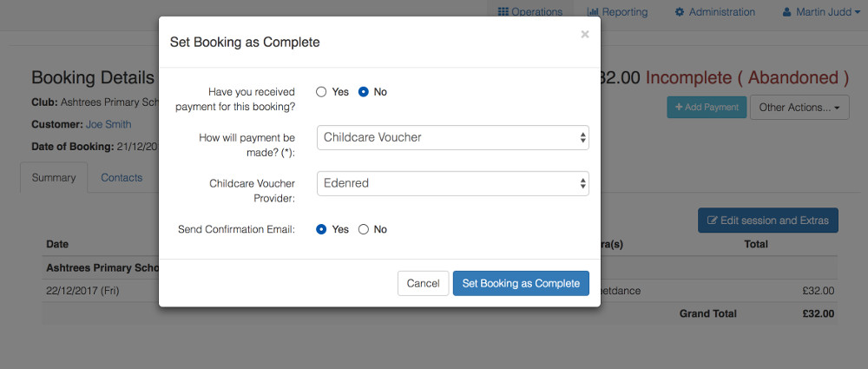The height and width of the screenshot is (369, 868).
Task: Choose No for Send Confirmation Email
Action: (x=363, y=229)
